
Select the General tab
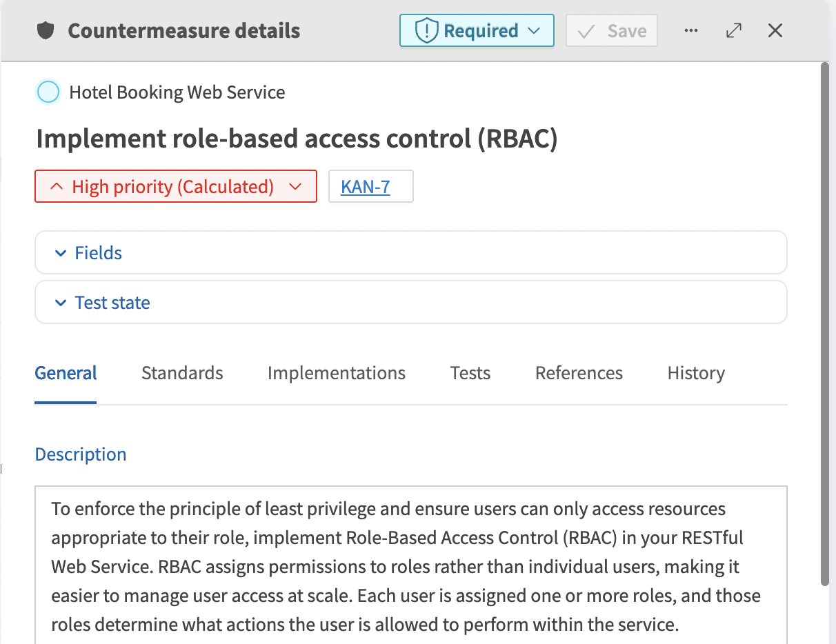coord(66,373)
